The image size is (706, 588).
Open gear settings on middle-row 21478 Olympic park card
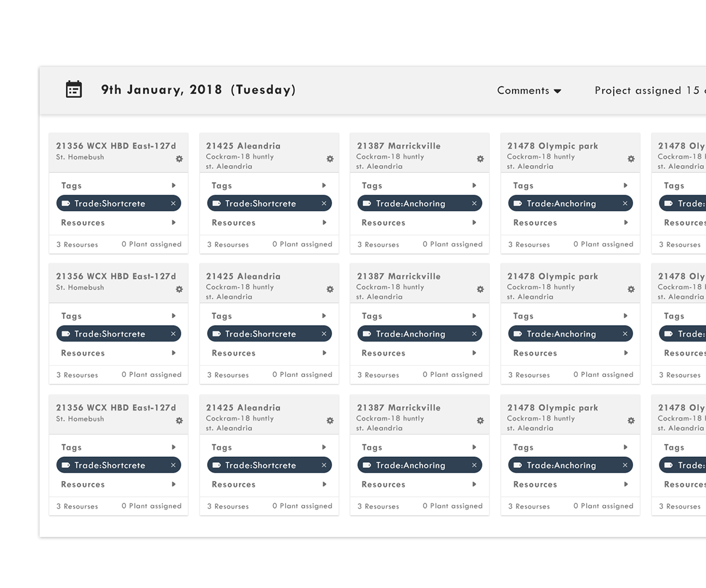tap(631, 289)
